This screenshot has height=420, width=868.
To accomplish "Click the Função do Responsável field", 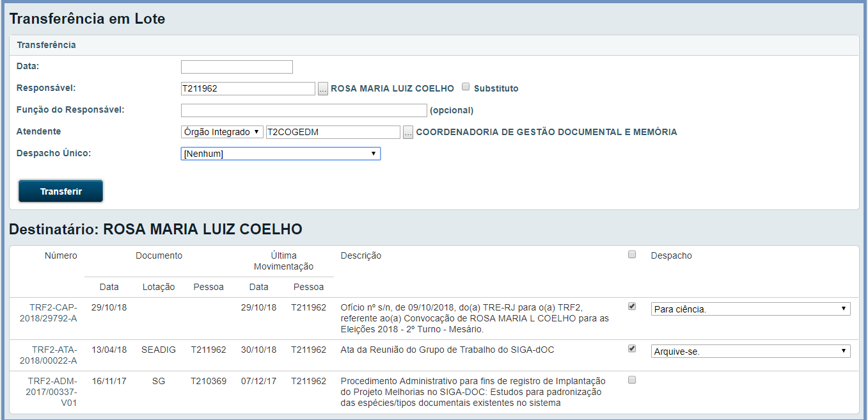I will (304, 110).
